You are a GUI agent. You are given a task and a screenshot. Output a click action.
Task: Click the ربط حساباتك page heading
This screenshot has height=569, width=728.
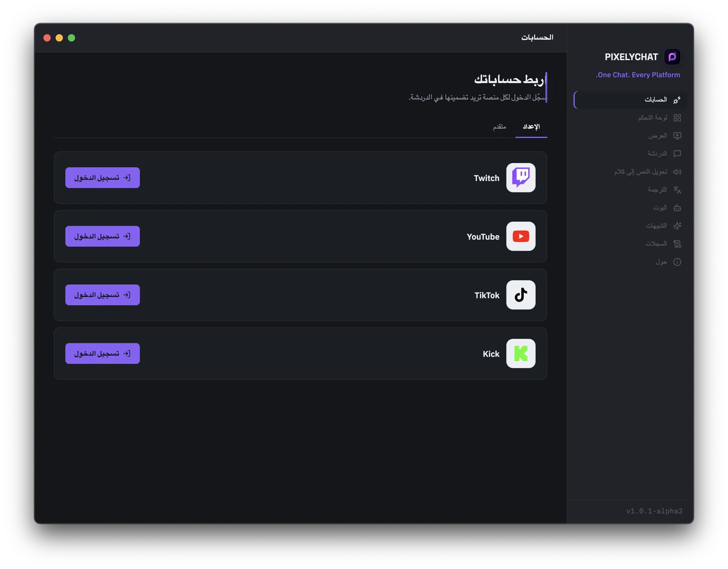pyautogui.click(x=509, y=80)
